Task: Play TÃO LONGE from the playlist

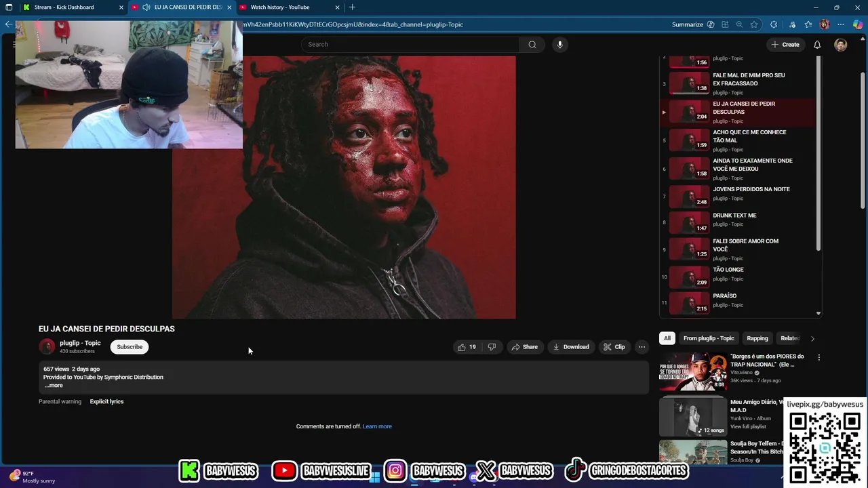Action: pyautogui.click(x=739, y=277)
